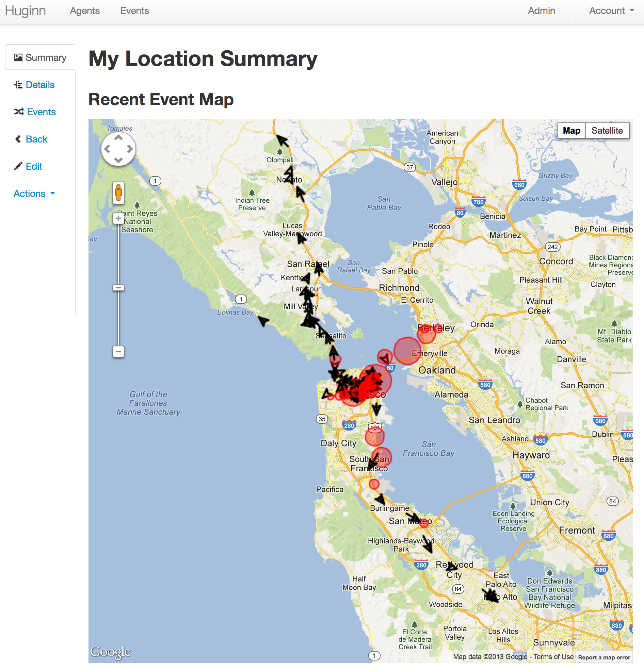Image resolution: width=644 pixels, height=672 pixels.
Task: Open the Events tab in sidebar
Action: click(41, 112)
